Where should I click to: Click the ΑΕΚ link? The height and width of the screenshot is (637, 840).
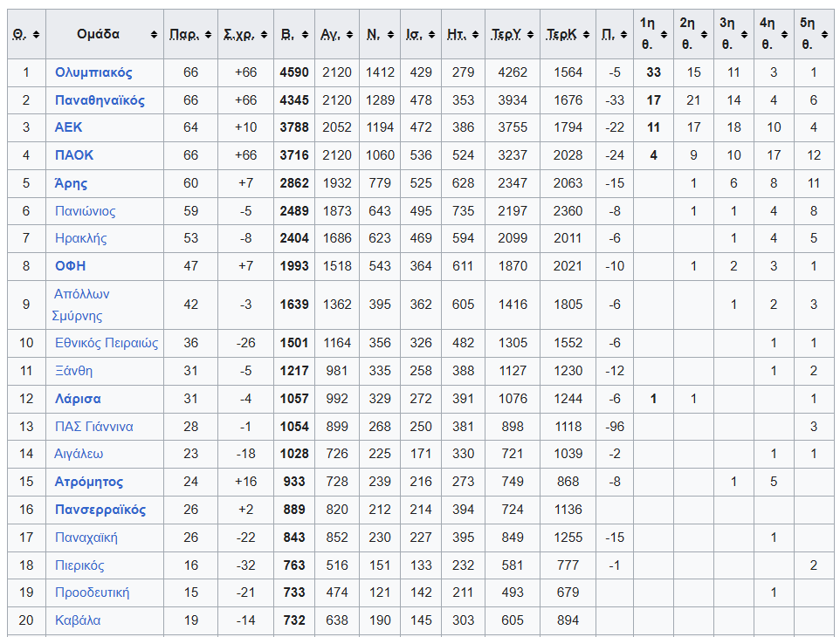coord(68,127)
